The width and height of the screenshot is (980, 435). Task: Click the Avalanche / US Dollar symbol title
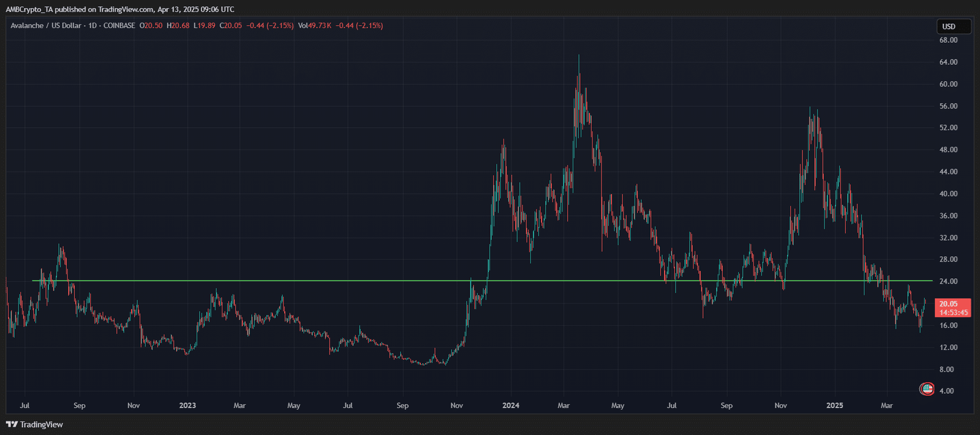[x=45, y=26]
